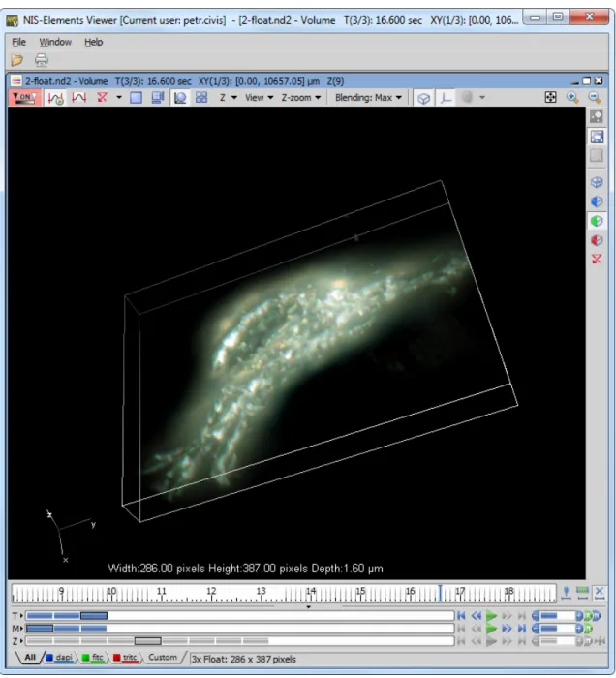Click the Z position slider bar
Screen dimensions: 616x678
tap(240, 641)
